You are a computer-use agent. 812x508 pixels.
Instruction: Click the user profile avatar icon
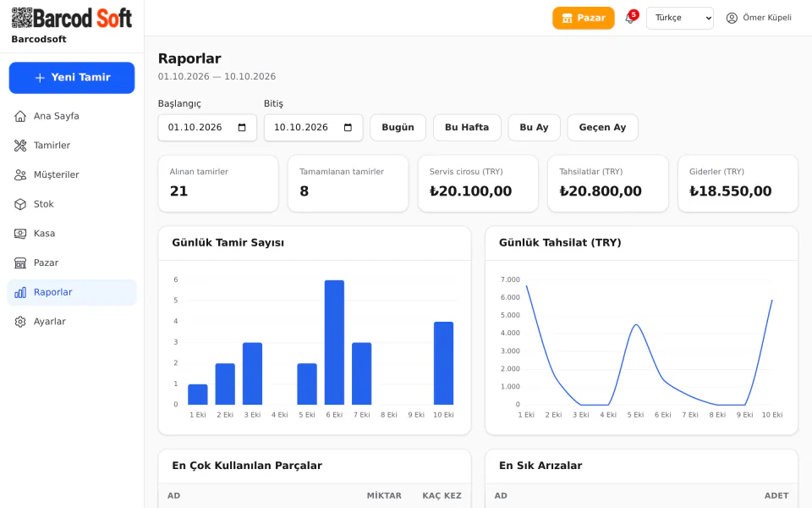tap(732, 18)
